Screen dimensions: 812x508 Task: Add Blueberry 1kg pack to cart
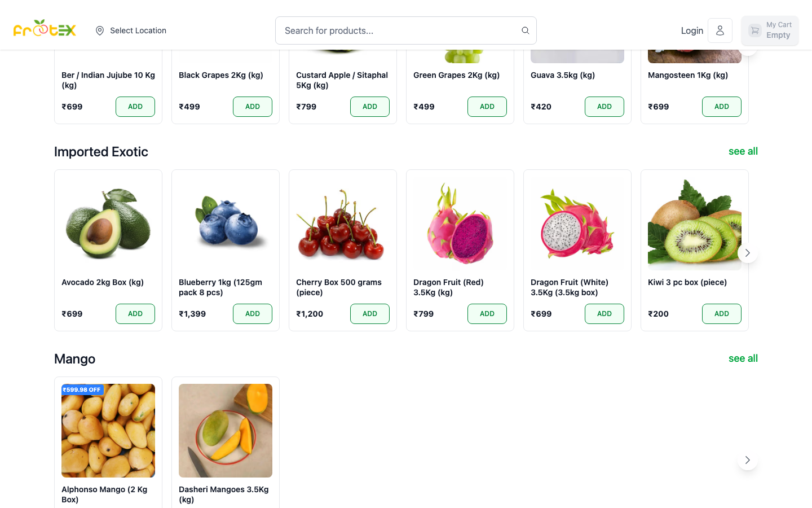point(253,313)
